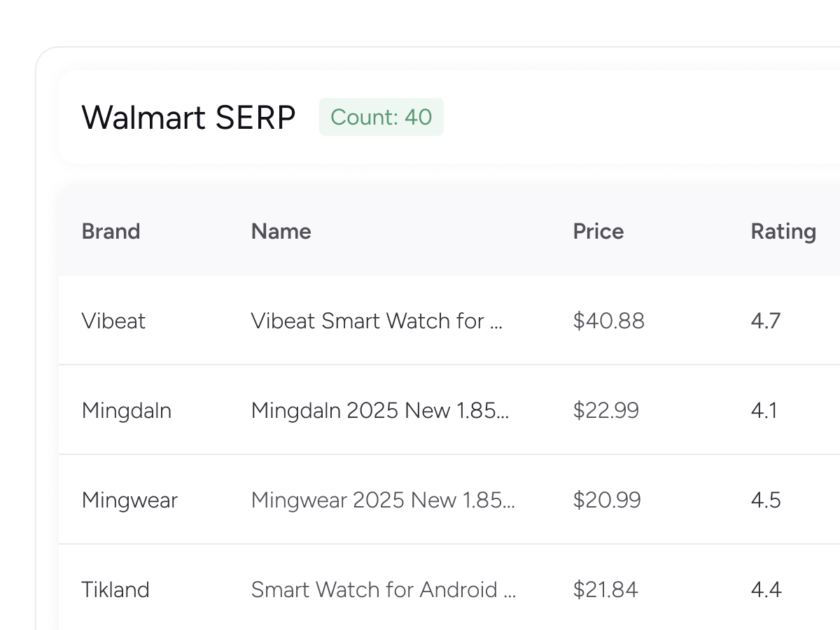Click the Count: 40 badge
Screen dimensions: 840x630
click(381, 117)
